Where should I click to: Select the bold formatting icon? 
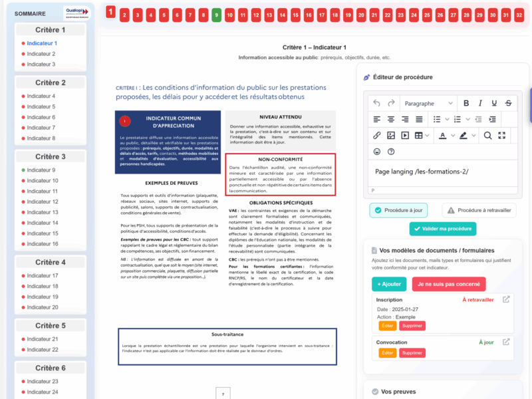tap(466, 103)
